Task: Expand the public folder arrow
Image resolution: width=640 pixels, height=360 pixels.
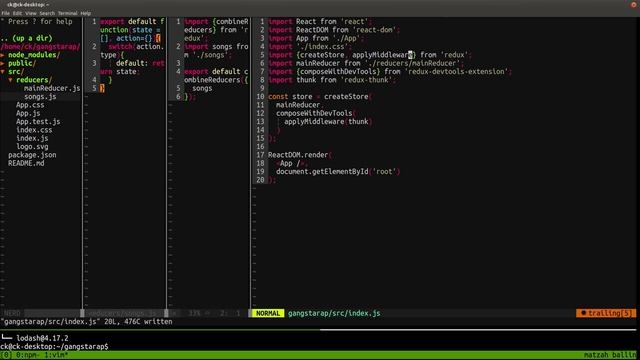Action: (2, 63)
